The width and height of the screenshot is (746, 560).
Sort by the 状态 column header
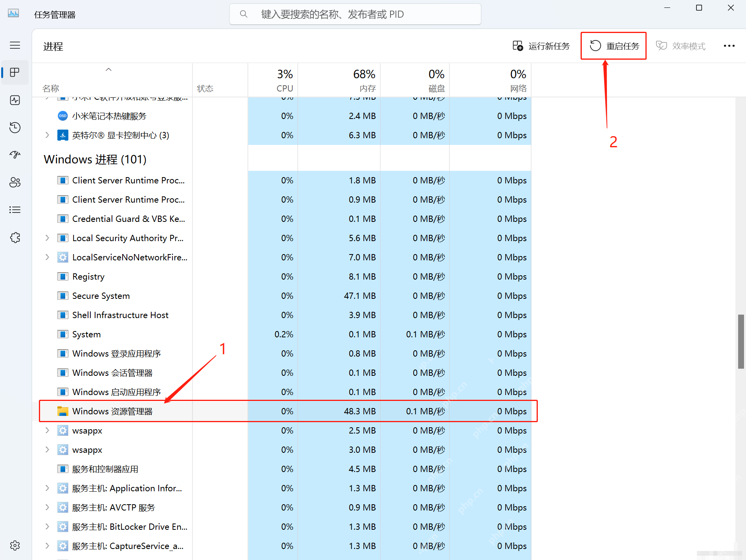220,80
